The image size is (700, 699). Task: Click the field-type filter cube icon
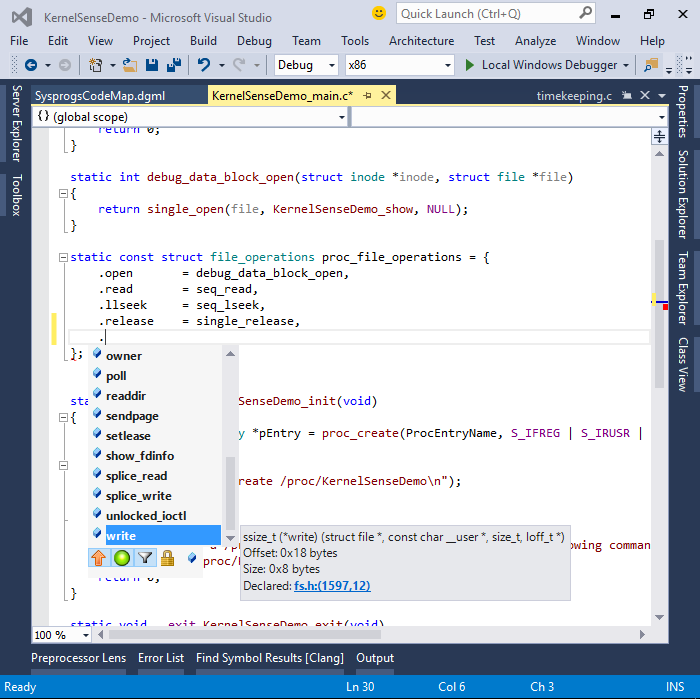pos(192,558)
